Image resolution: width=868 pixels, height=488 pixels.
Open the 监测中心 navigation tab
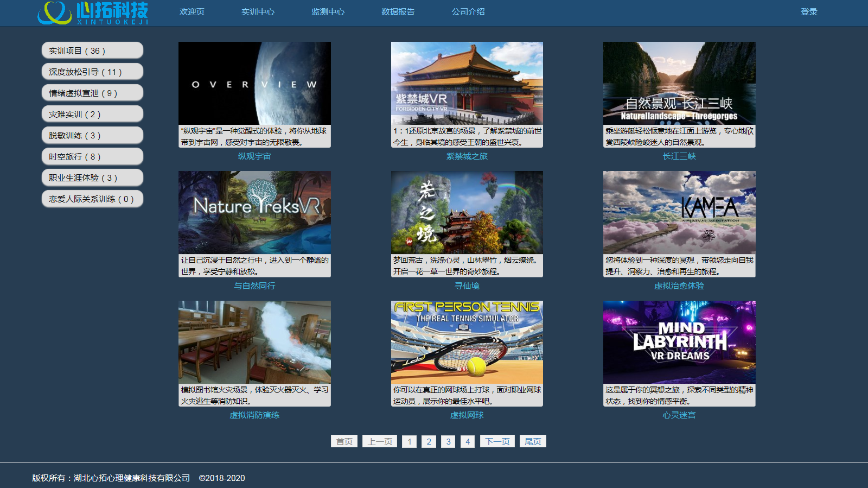pos(328,12)
